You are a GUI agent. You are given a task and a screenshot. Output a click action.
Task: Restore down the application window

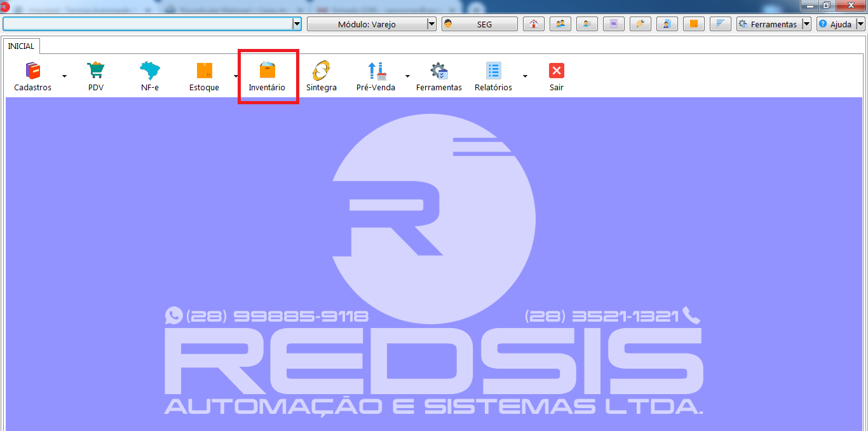pyautogui.click(x=827, y=5)
